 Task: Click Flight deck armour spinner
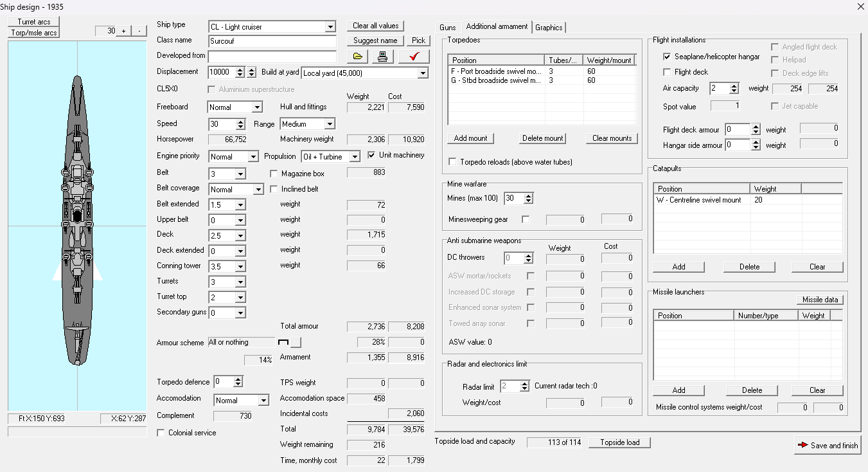756,130
